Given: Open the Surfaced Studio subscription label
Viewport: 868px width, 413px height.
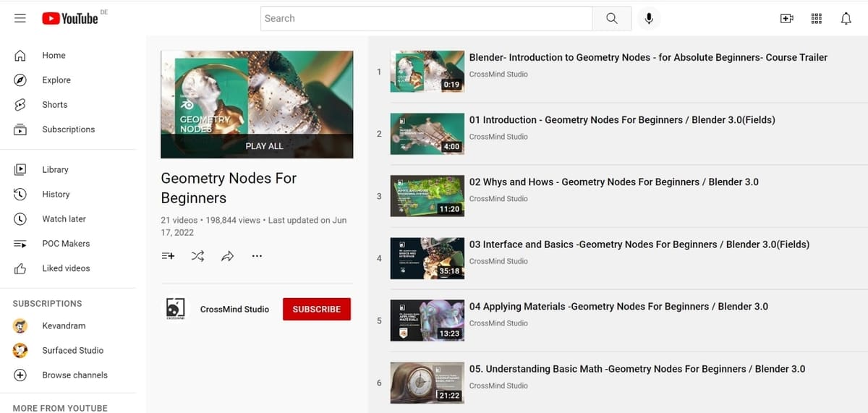Looking at the screenshot, I should point(72,351).
